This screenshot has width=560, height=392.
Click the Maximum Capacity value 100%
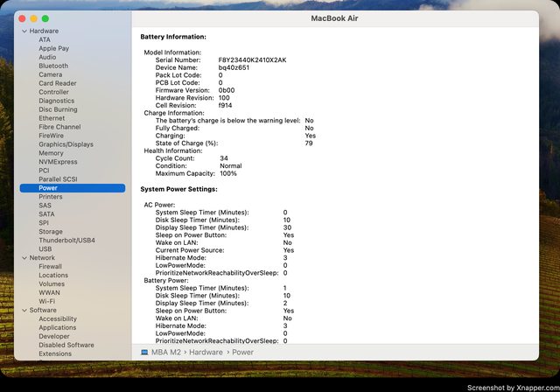tap(228, 173)
